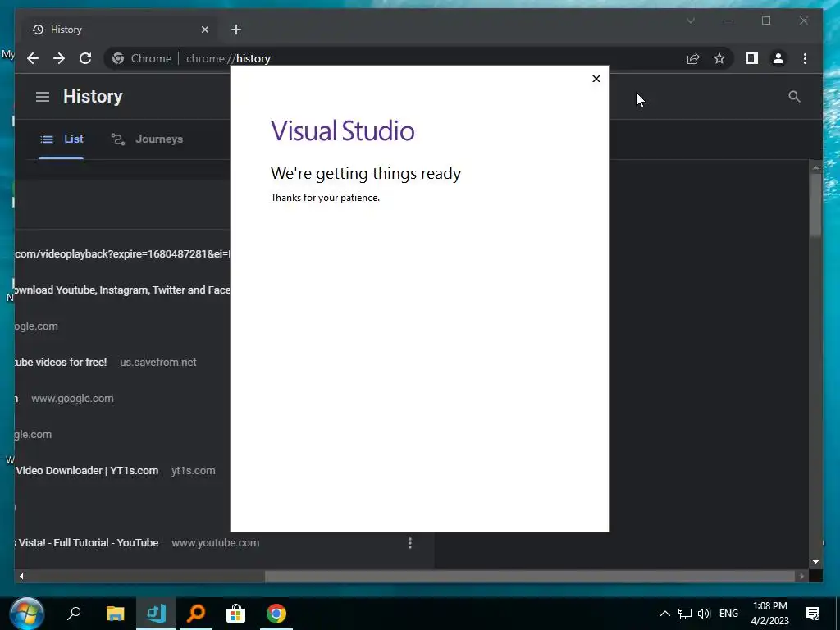Toggle Chrome side panel
Image resolution: width=840 pixels, height=630 pixels.
point(752,58)
